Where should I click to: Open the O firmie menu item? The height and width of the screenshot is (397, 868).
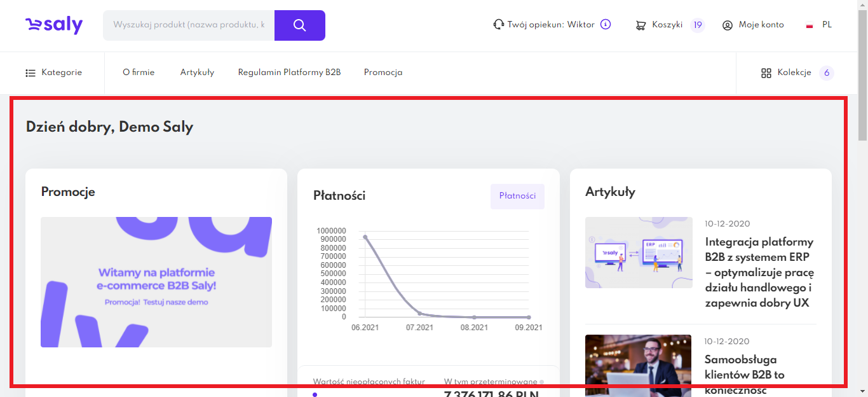click(139, 73)
